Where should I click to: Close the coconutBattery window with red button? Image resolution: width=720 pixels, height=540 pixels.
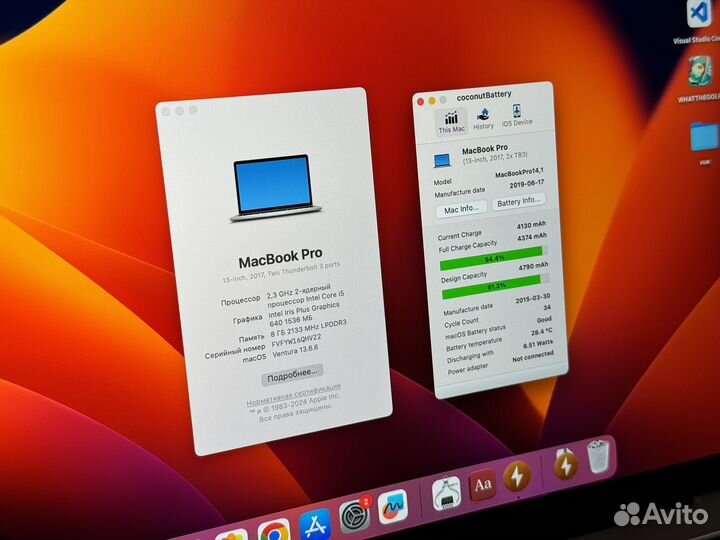pos(420,102)
